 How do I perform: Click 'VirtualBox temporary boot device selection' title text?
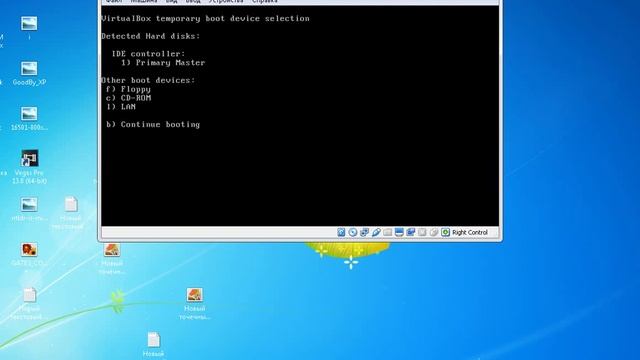click(x=205, y=18)
